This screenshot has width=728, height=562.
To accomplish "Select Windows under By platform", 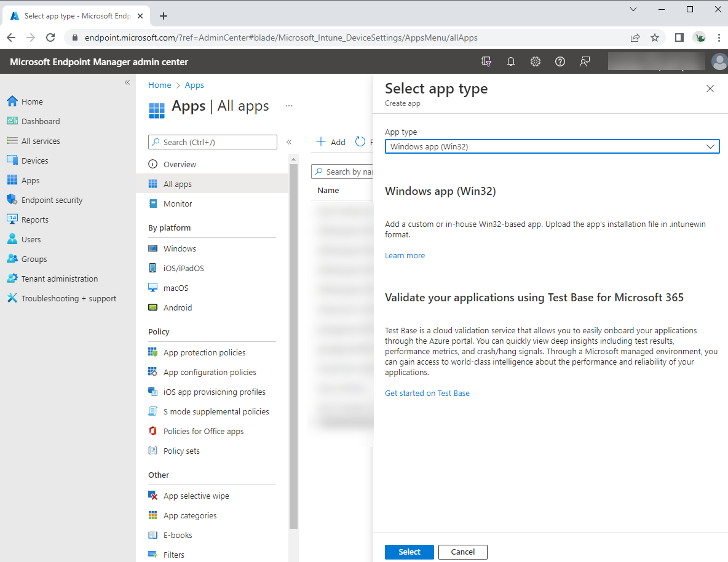I will (180, 248).
